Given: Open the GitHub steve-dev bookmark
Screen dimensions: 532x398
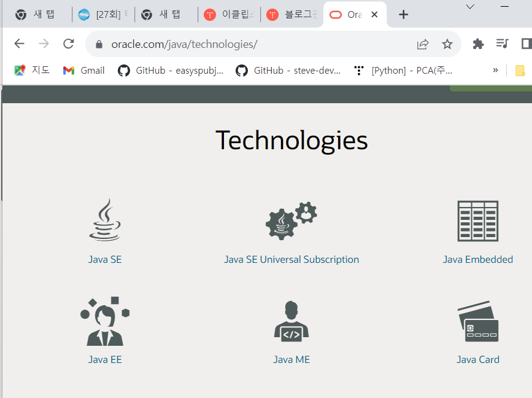Looking at the screenshot, I should [x=288, y=70].
